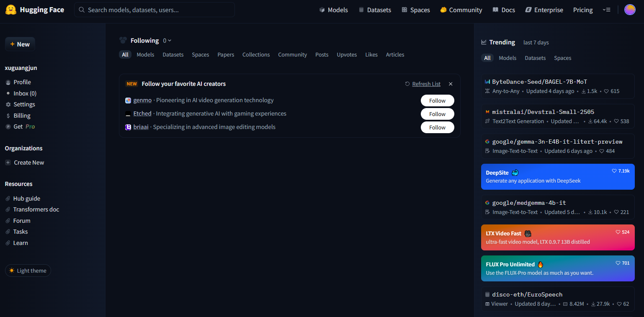Click the Trending chart icon
Image resolution: width=644 pixels, height=317 pixels.
click(x=484, y=42)
